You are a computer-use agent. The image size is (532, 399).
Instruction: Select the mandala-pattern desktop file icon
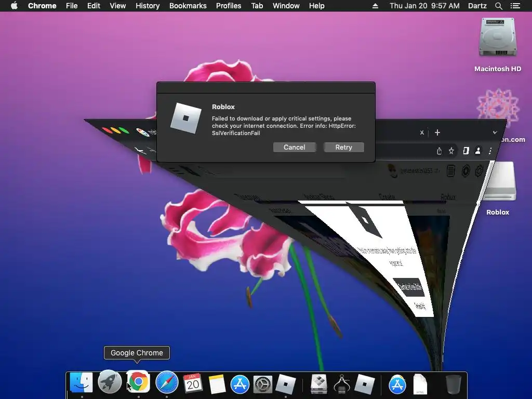coord(498,108)
